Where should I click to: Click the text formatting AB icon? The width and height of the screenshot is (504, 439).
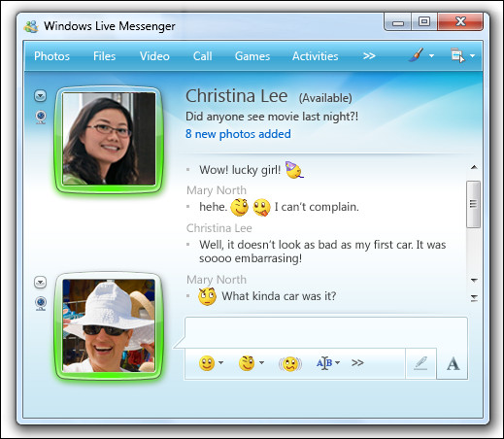tap(327, 363)
